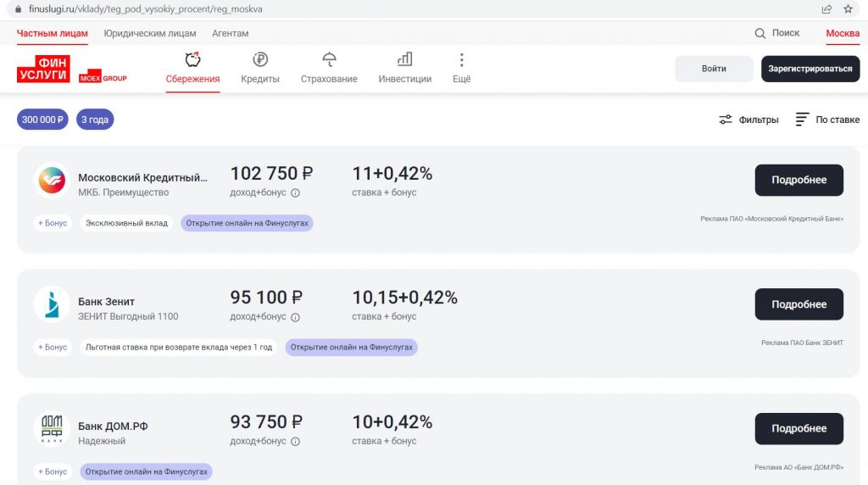This screenshot has height=485, width=868.
Task: Click the 11+0,42% rate text
Action: [x=392, y=174]
